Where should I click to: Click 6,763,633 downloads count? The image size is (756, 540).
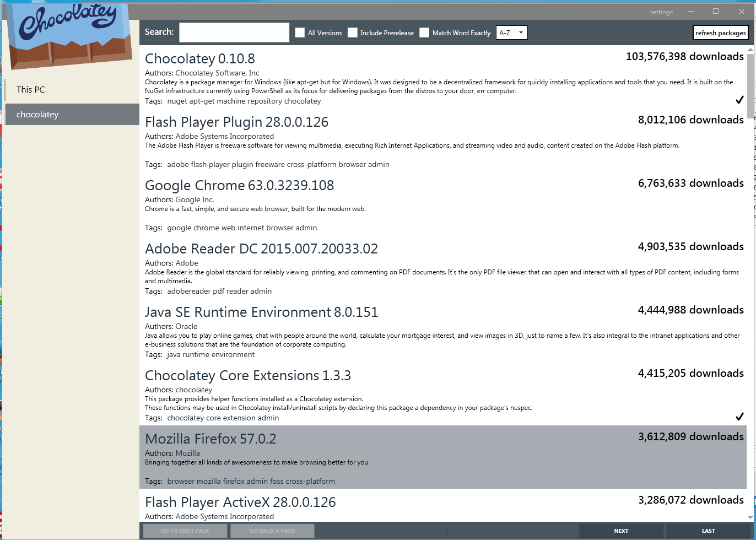tap(691, 183)
